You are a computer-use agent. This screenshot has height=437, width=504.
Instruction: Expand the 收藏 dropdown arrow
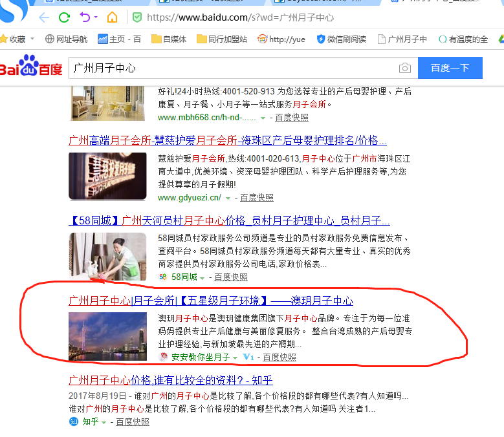32,39
